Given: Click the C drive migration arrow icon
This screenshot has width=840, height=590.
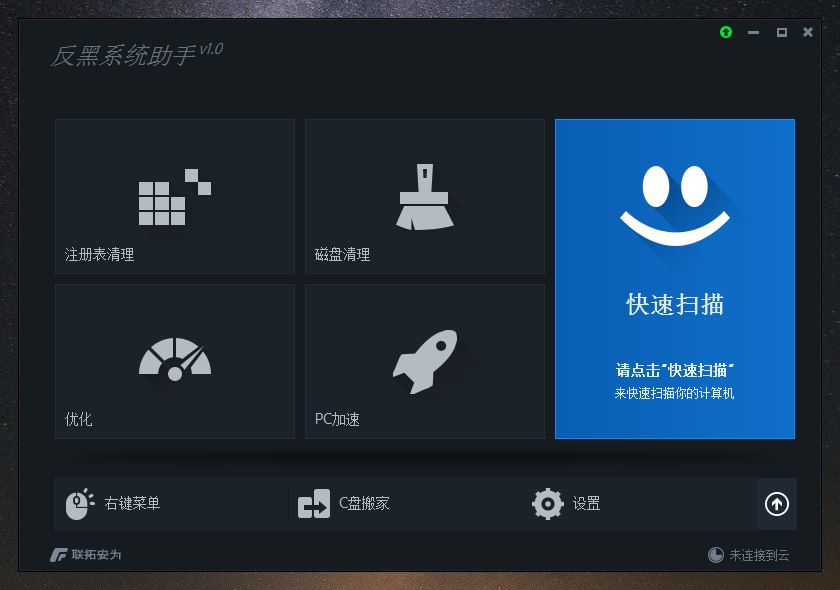Looking at the screenshot, I should tap(314, 504).
